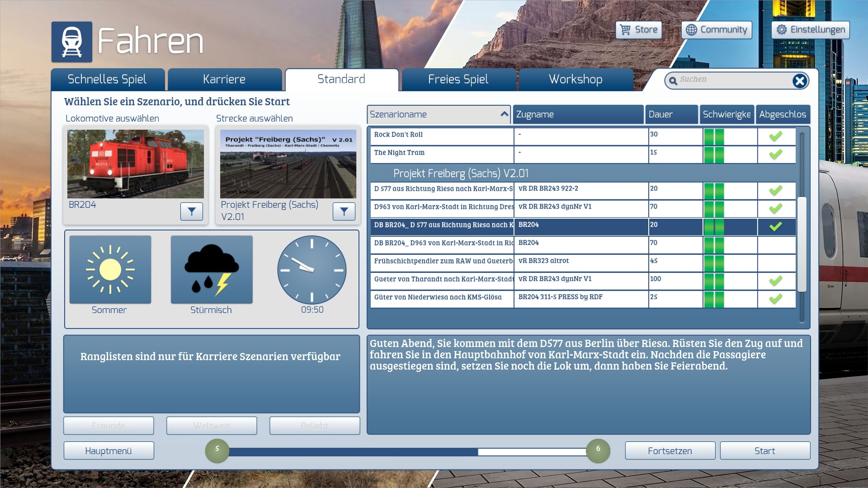The image size is (868, 488).
Task: Switch to the Workshop tab
Action: 575,80
